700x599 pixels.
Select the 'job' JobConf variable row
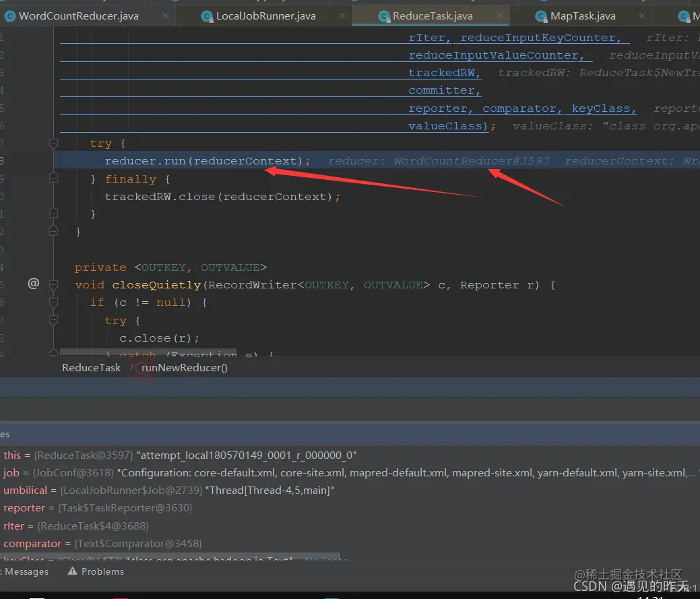tap(349, 473)
